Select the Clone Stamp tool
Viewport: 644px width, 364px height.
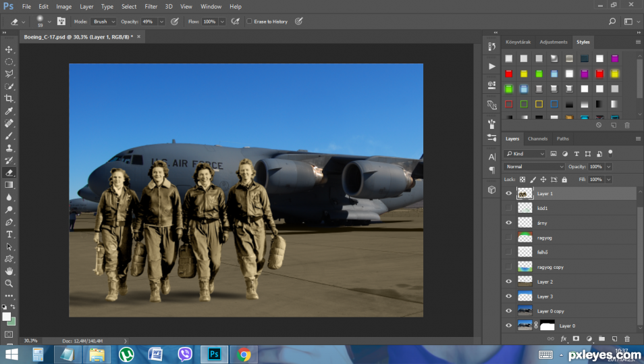[x=9, y=148]
